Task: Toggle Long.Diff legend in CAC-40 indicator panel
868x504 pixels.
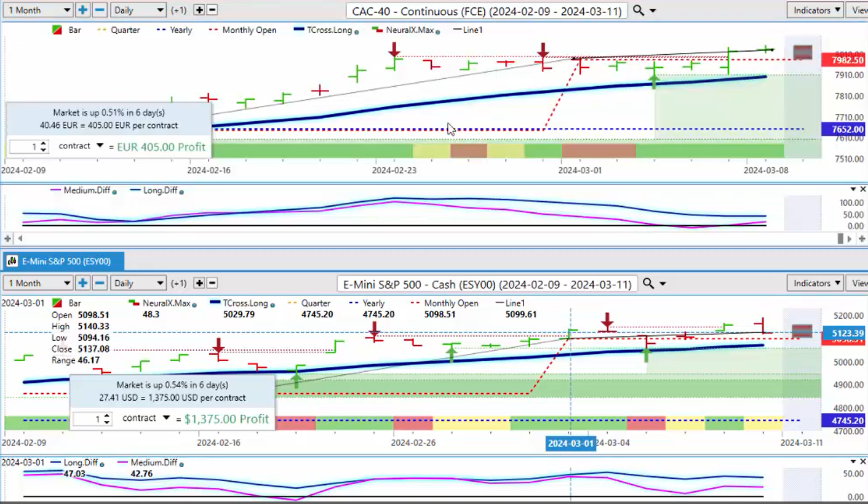Action: pyautogui.click(x=157, y=191)
